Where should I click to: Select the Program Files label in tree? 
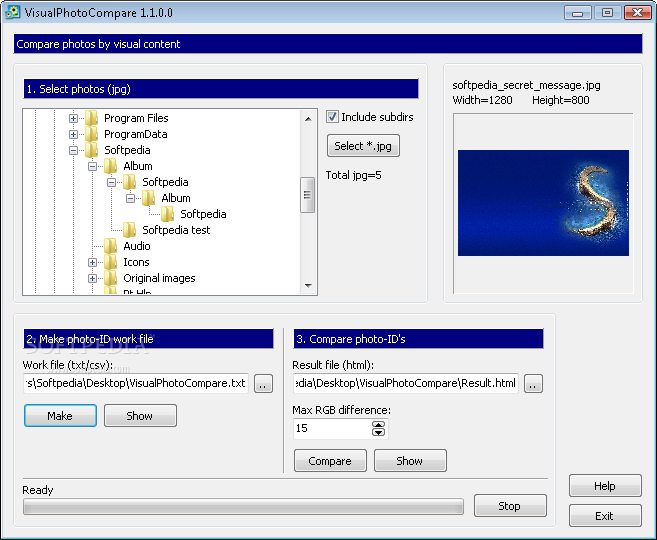point(136,118)
